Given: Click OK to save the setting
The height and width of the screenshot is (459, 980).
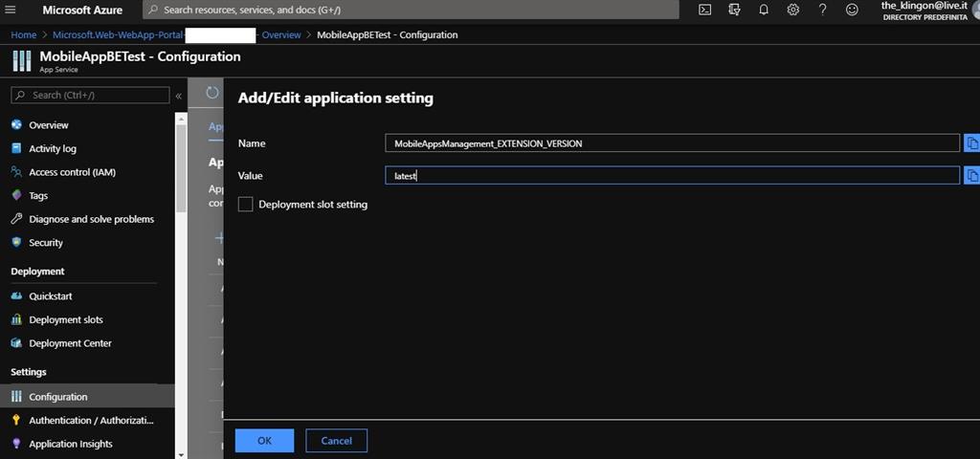Looking at the screenshot, I should pos(264,440).
